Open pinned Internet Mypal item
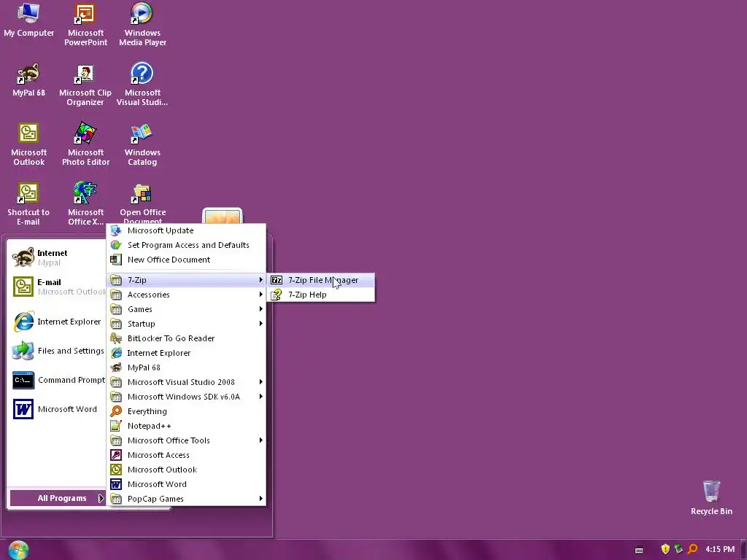The image size is (747, 560). pyautogui.click(x=57, y=257)
